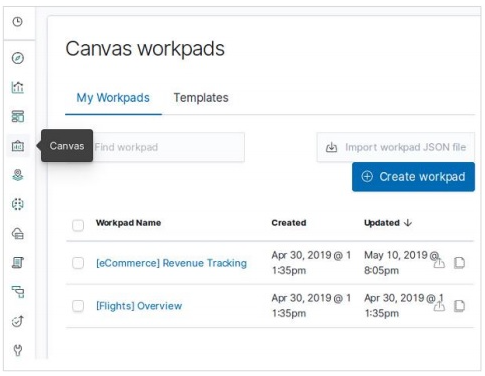Click the 'May 10, 2019 @ 8:05pm' updated date
Viewport: 485px width, 376px height.
pos(402,263)
